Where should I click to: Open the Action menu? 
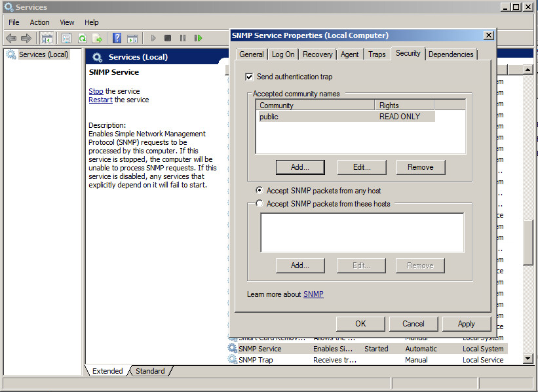tap(39, 22)
